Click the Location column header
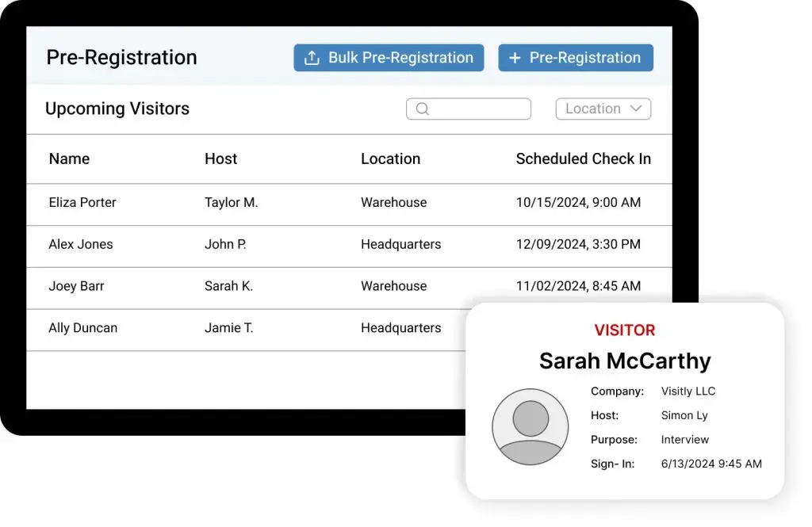812x527 pixels. click(390, 159)
